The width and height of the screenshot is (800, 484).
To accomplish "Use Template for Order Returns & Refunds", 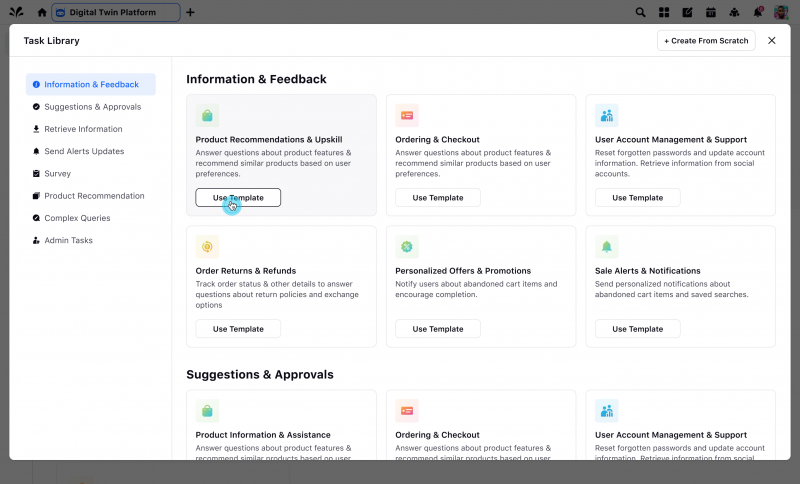I will click(238, 329).
